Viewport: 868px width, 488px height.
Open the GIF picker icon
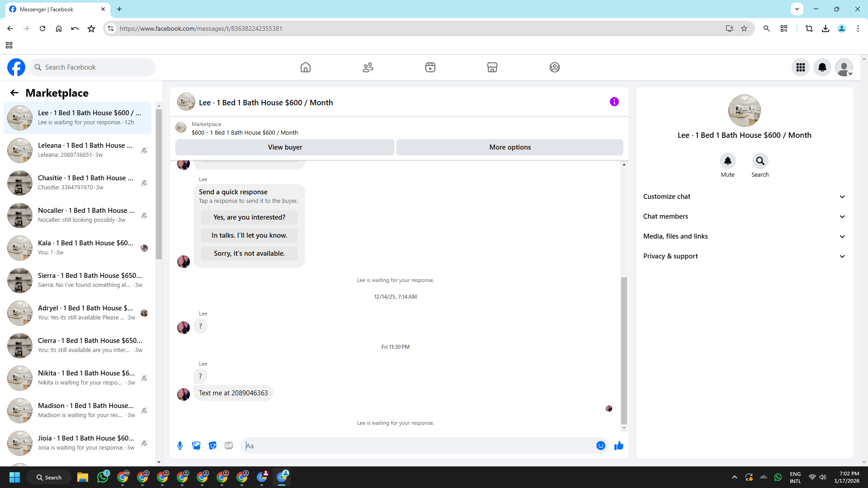point(229,446)
